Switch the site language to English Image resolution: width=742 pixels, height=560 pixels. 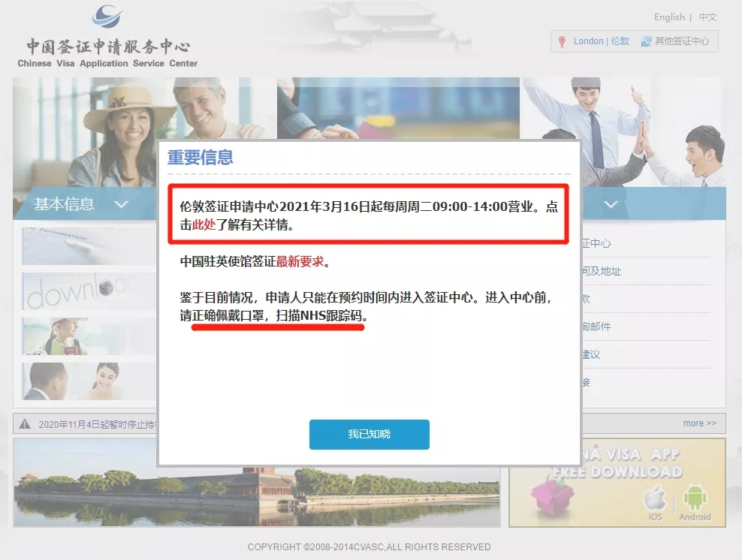point(668,17)
